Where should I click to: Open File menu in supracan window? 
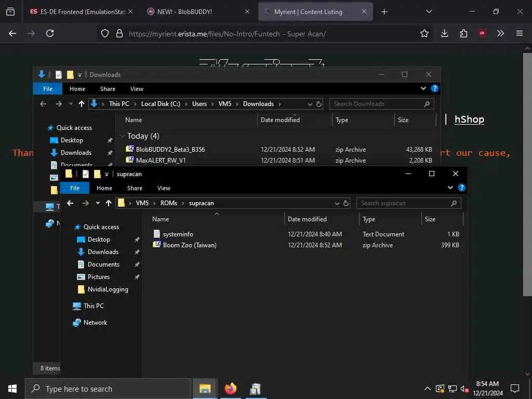pyautogui.click(x=75, y=188)
